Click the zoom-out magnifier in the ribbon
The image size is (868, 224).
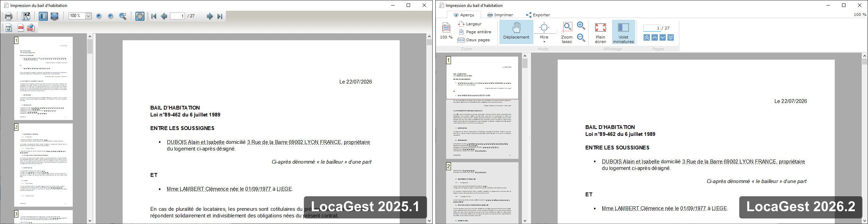pyautogui.click(x=581, y=38)
